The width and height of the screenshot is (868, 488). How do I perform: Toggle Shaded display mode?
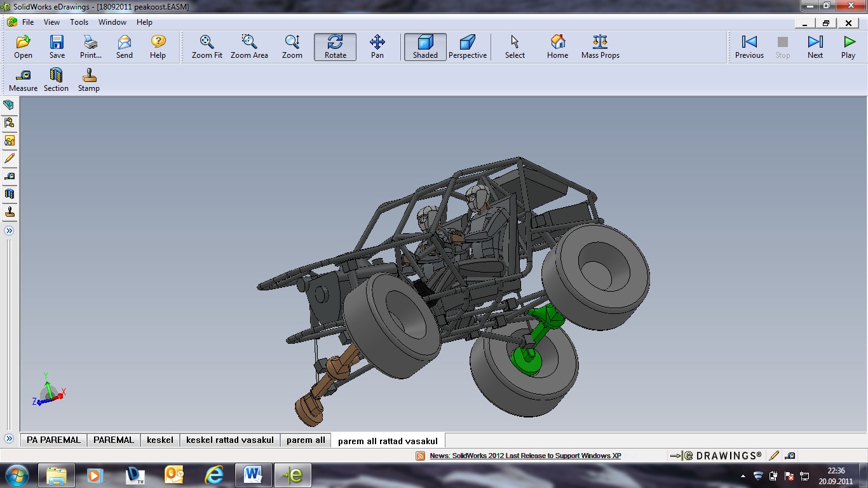click(425, 47)
